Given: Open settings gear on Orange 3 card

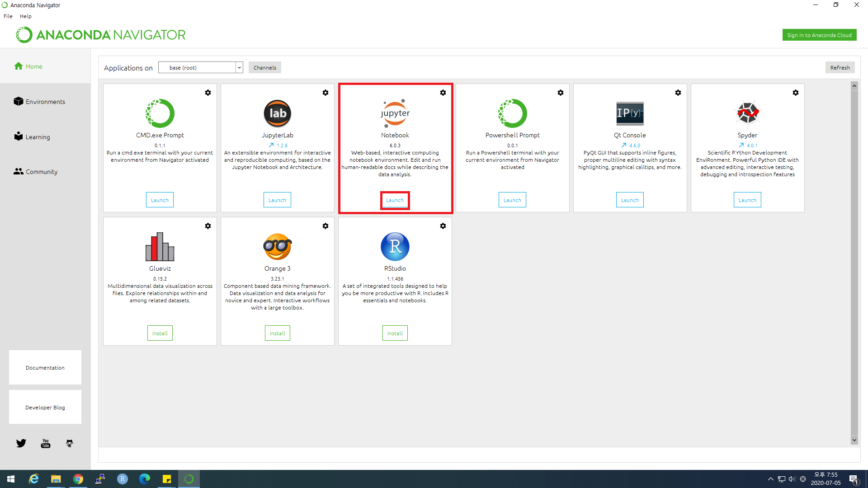Looking at the screenshot, I should (325, 226).
